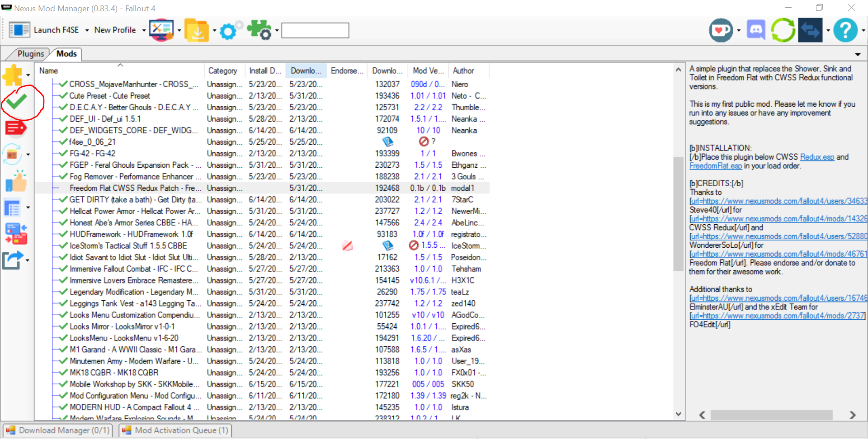Expand the dropdown beside the blue double-arrow icon

coord(828,31)
